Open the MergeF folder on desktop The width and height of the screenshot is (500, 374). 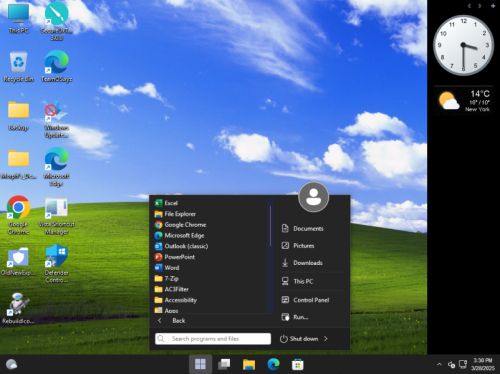[18, 164]
